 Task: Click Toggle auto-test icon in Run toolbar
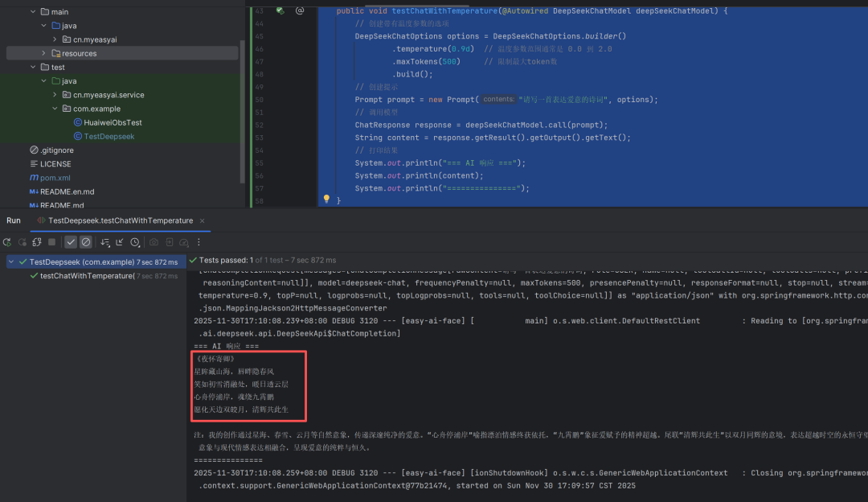tap(37, 242)
